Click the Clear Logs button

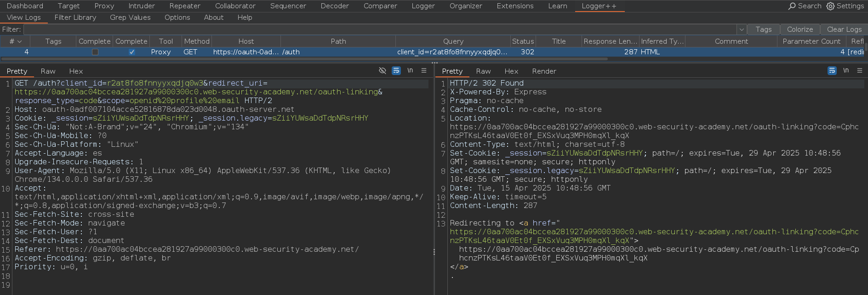point(844,29)
